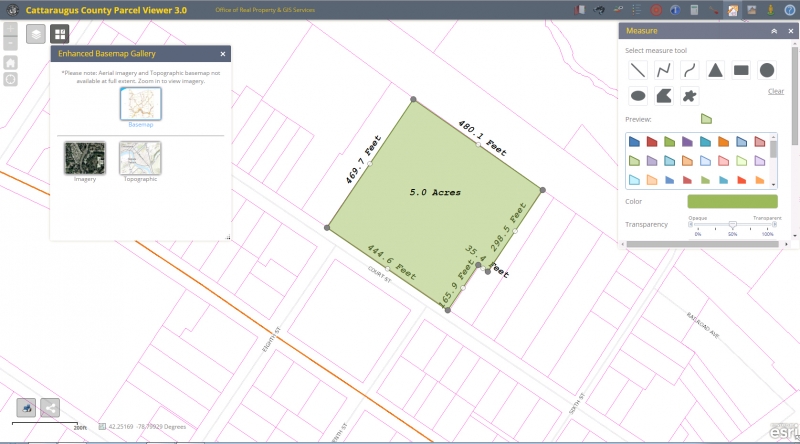Close the Enhanced Basemap Gallery panel
This screenshot has height=444, width=800.
tap(223, 53)
